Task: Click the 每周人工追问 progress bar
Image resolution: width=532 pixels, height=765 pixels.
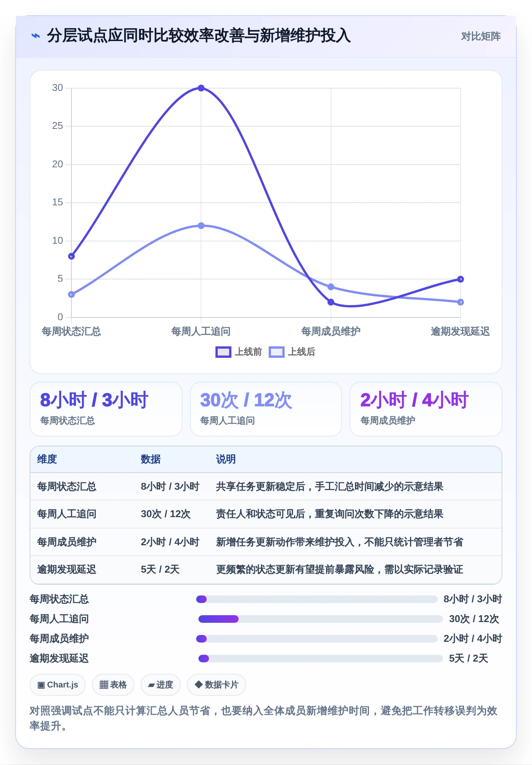Action: tap(321, 619)
